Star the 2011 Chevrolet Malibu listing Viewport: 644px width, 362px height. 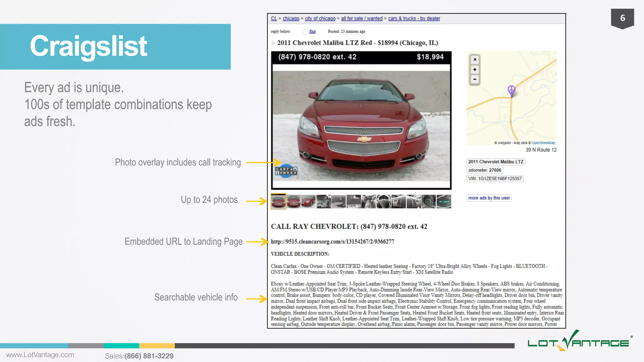click(273, 43)
